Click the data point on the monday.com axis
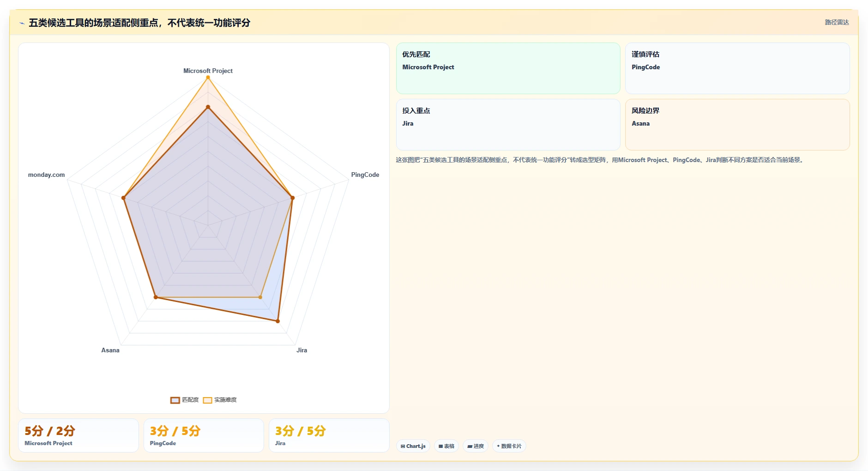The width and height of the screenshot is (868, 471). click(123, 198)
